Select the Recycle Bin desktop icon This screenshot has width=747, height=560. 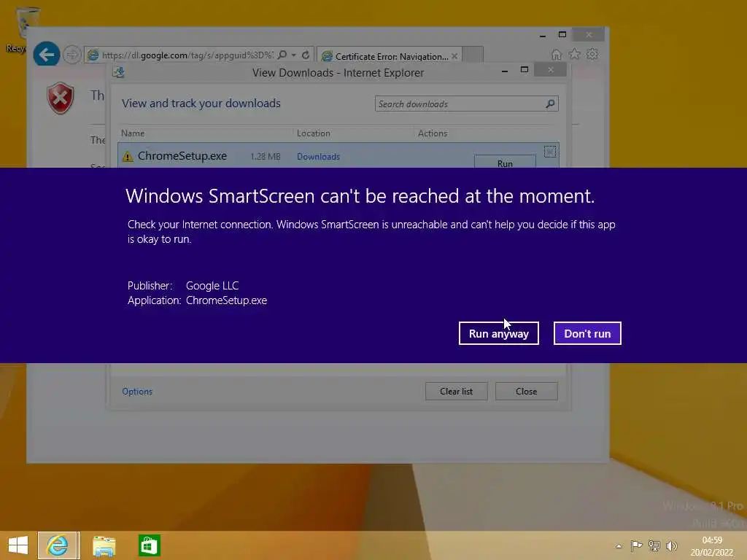[x=22, y=28]
